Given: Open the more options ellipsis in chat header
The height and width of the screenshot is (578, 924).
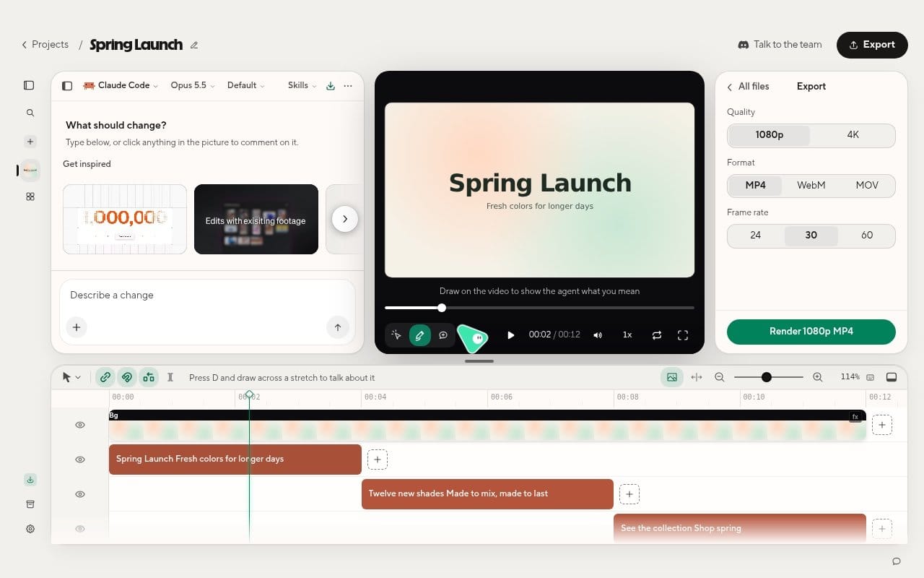Looking at the screenshot, I should coord(348,85).
